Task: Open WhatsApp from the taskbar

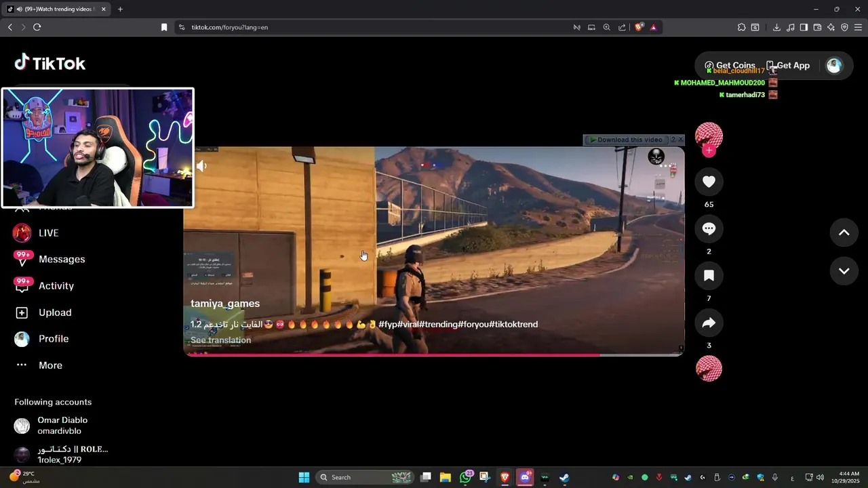Action: (x=465, y=477)
